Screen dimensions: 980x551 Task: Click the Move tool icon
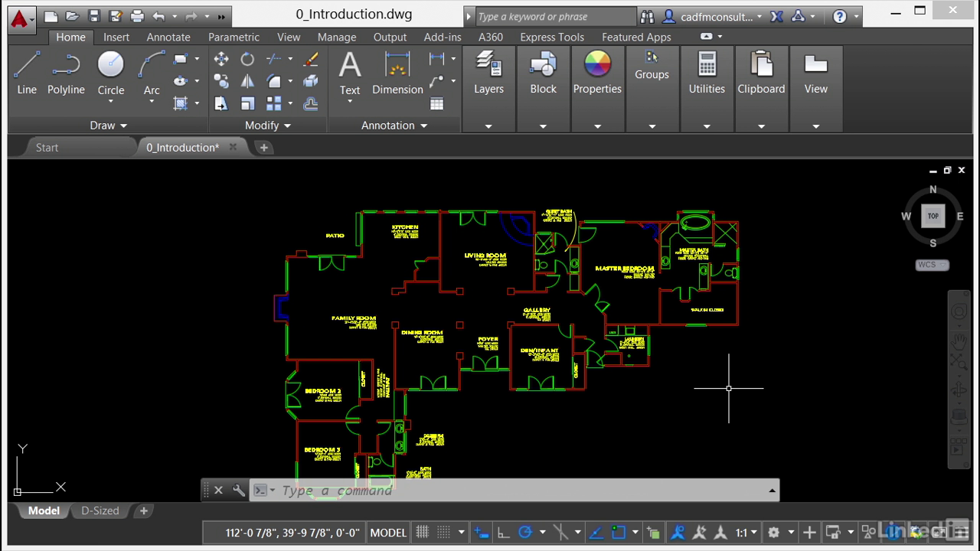pyautogui.click(x=221, y=59)
